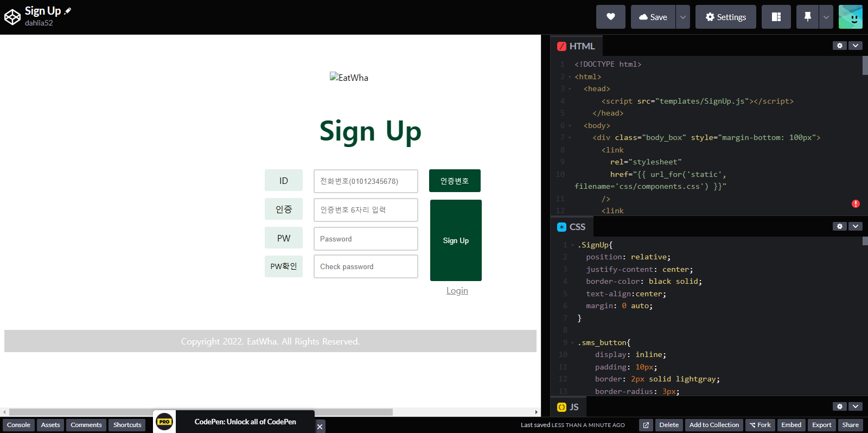Open JS editor settings gear
868x433 pixels.
[x=840, y=406]
